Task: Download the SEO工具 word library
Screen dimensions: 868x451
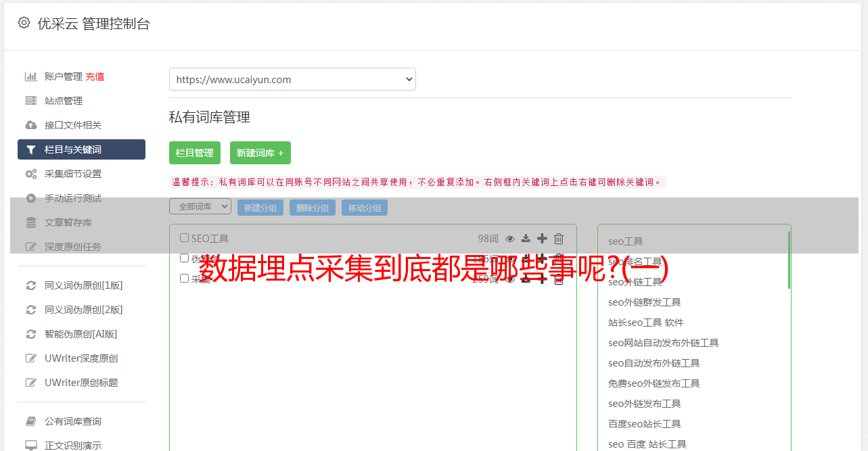Action: click(526, 238)
